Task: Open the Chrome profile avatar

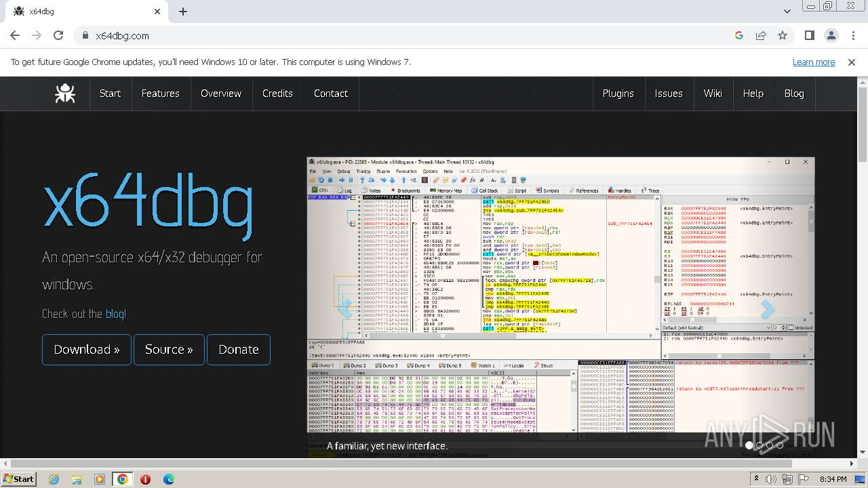Action: [831, 36]
